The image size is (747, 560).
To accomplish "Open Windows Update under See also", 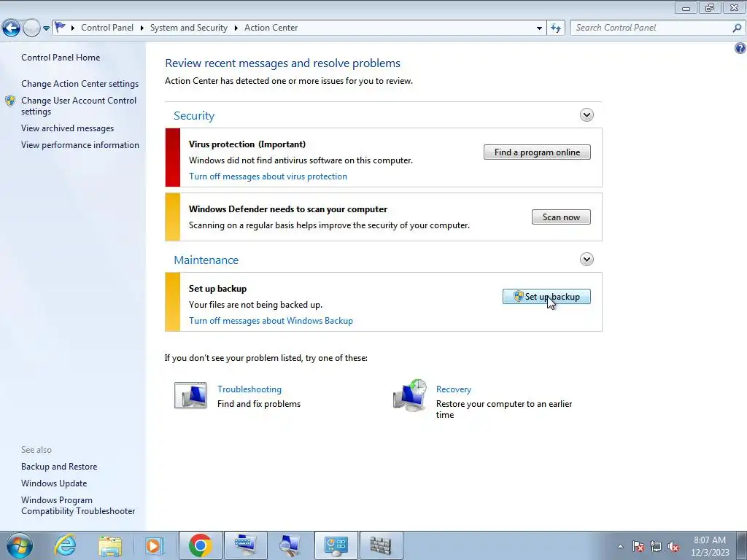I will pyautogui.click(x=54, y=483).
